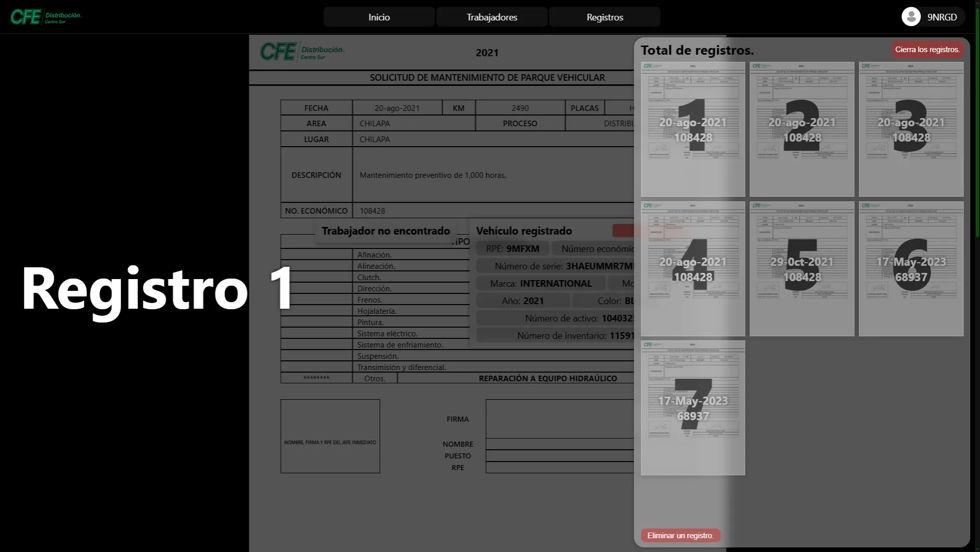The image size is (980, 552).
Task: Select record 5 dated 29-Oct-2021
Action: (802, 269)
